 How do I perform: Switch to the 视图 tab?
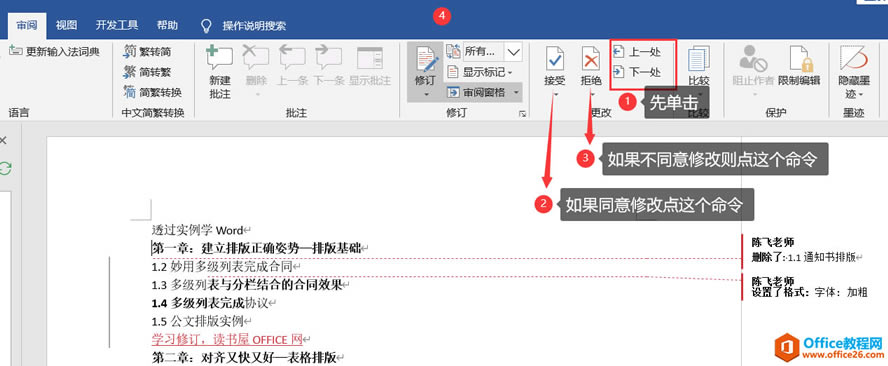[66, 25]
